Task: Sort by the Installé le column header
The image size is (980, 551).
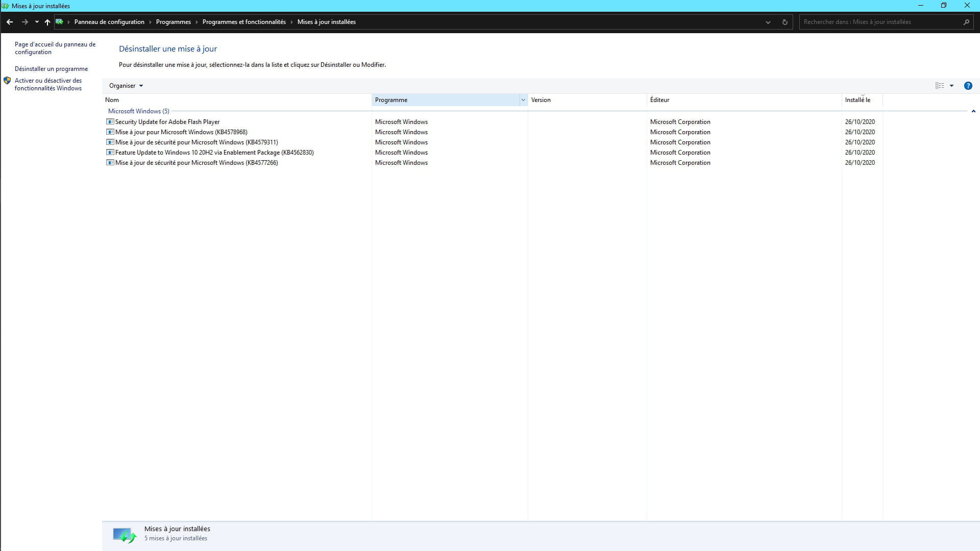Action: tap(862, 100)
